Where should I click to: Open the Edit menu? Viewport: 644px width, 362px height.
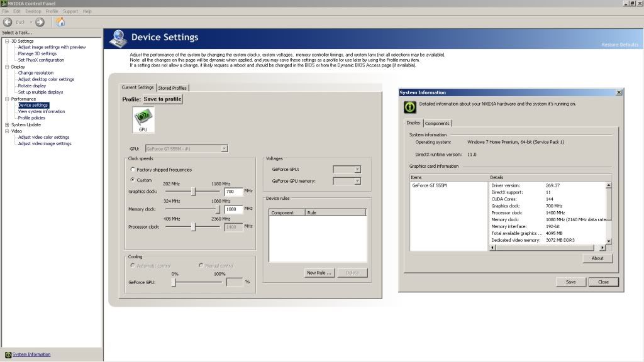click(17, 11)
